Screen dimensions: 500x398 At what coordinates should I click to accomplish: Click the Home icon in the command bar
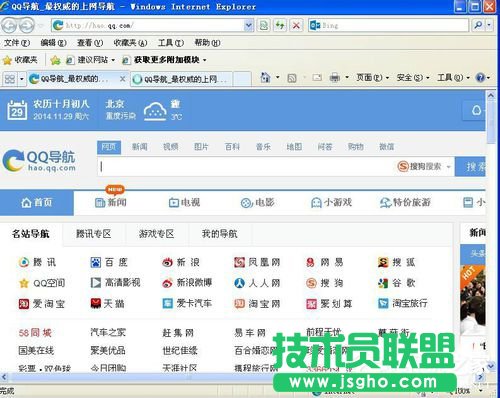click(x=265, y=78)
